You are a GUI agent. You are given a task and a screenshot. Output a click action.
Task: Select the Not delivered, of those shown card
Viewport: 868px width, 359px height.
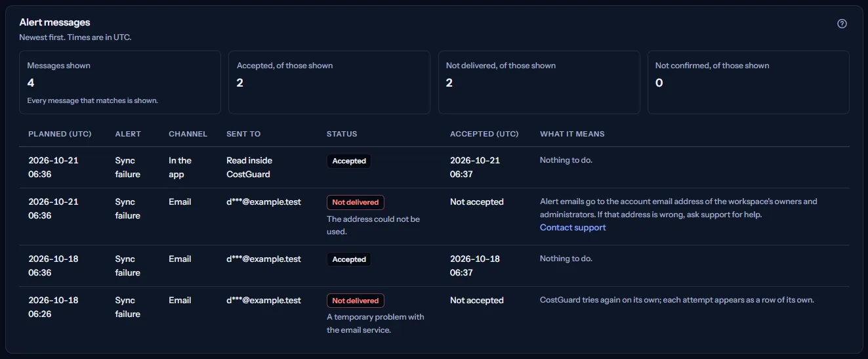pos(539,83)
